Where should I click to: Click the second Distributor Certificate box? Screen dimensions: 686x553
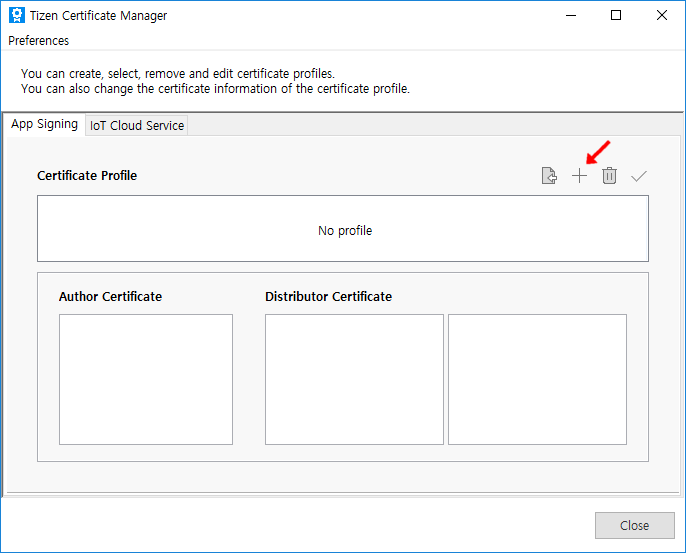click(537, 379)
